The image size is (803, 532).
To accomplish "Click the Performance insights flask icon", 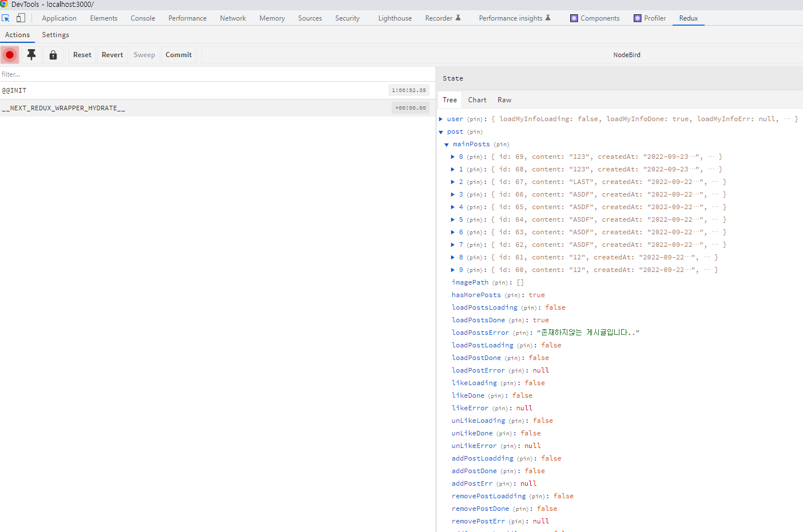I will click(548, 18).
